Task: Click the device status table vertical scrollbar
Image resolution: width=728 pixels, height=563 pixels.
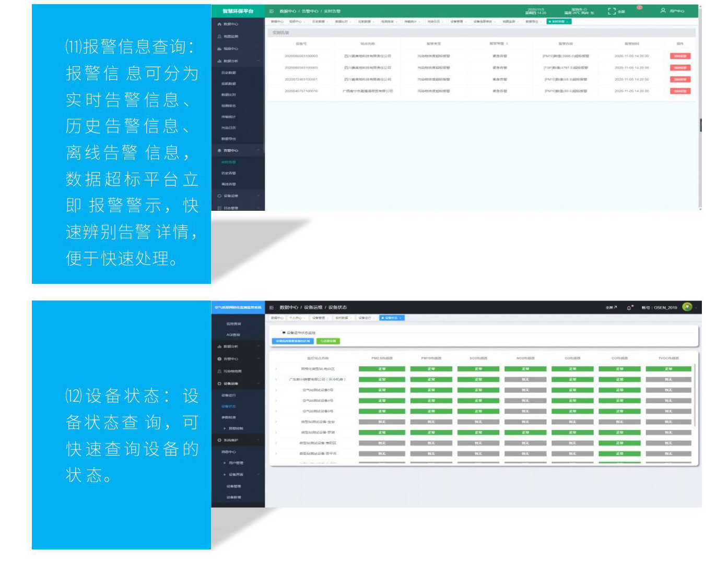Action: pyautogui.click(x=695, y=397)
